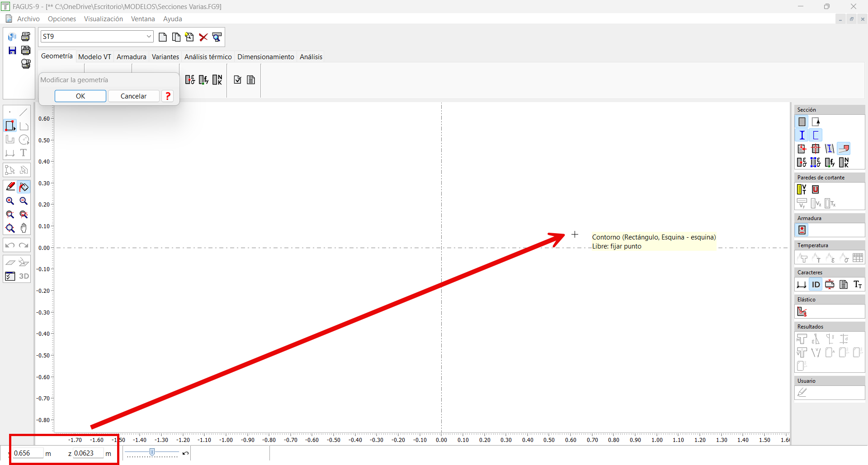Viewport: 868px width, 465px height.
Task: Click the slider handle in bottom bar
Action: click(152, 452)
